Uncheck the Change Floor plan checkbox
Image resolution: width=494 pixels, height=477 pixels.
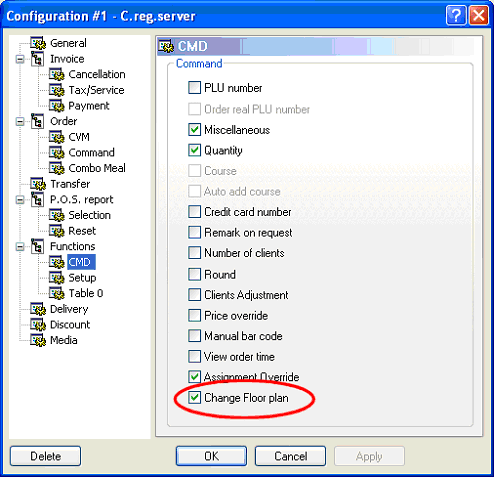194,397
